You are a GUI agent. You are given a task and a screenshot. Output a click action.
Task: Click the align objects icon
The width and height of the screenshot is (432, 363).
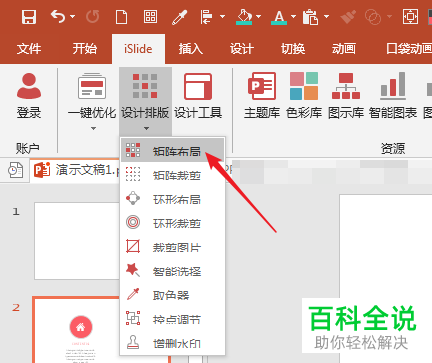point(207,17)
